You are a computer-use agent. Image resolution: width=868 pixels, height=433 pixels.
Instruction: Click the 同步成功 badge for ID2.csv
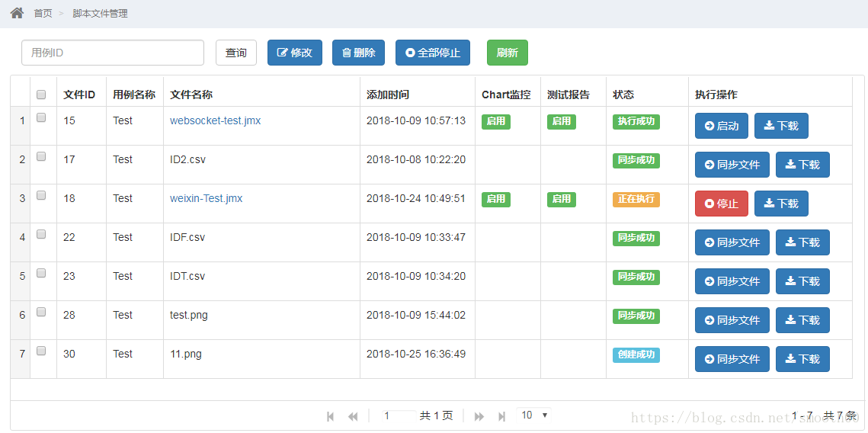pos(636,160)
